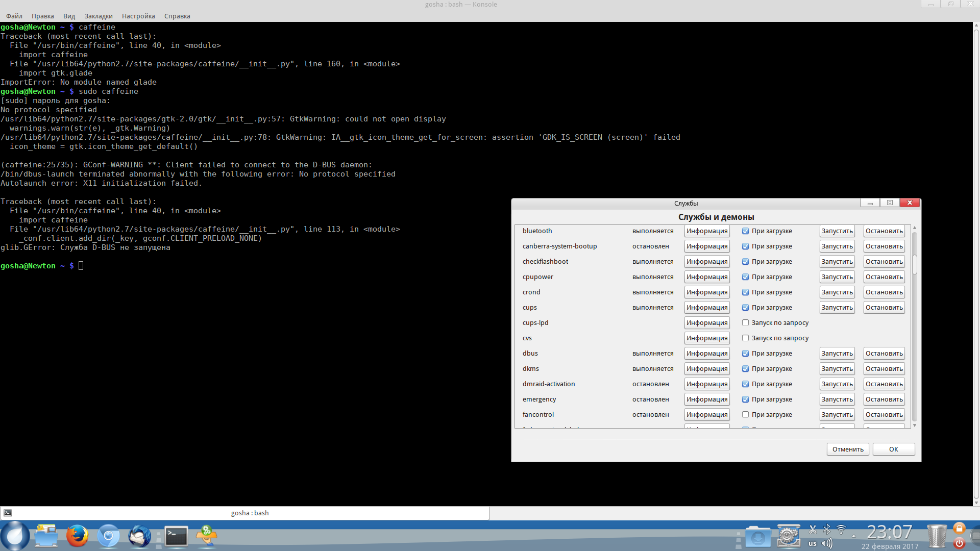Click the red power shutdown icon
This screenshot has height=551, width=980.
[x=959, y=543]
